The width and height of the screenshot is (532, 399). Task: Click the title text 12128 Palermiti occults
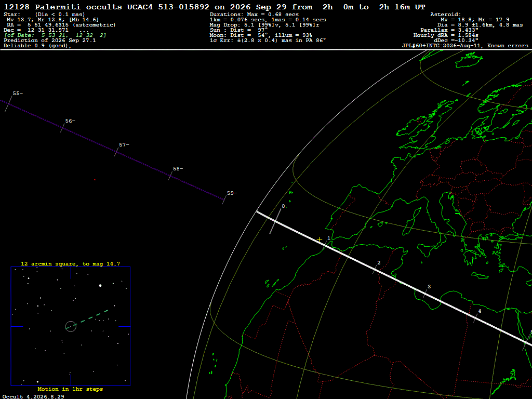pyautogui.click(x=63, y=7)
